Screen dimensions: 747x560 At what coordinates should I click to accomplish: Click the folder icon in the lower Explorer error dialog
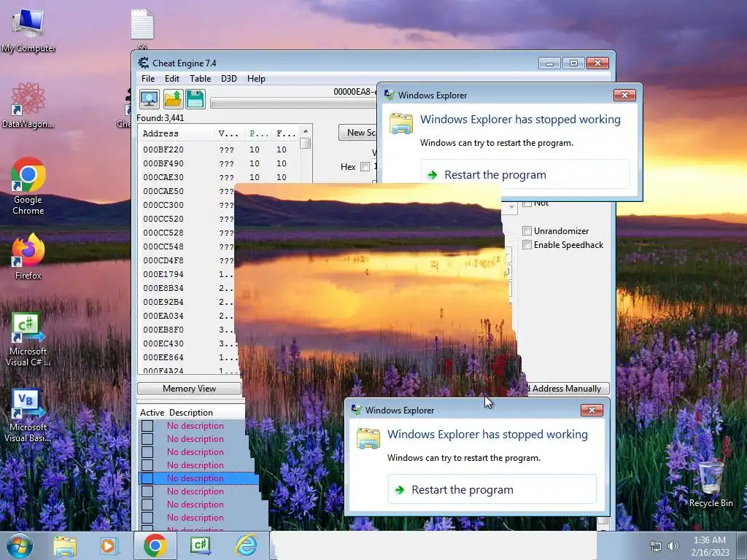(368, 438)
